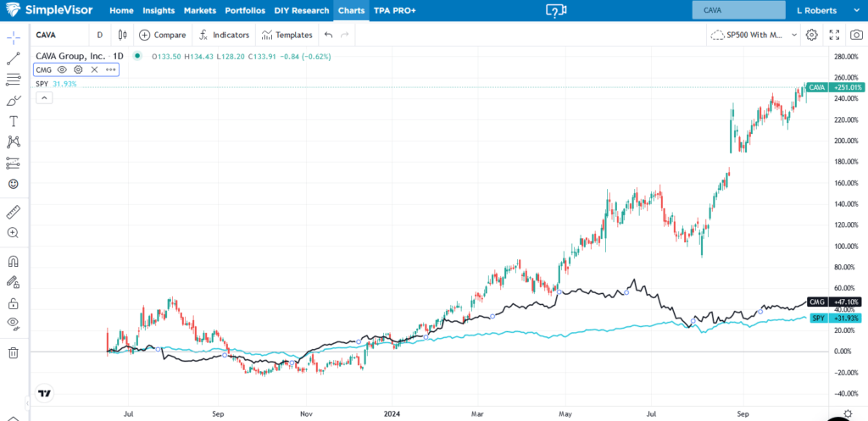Select the Text annotation tool

coord(14,121)
